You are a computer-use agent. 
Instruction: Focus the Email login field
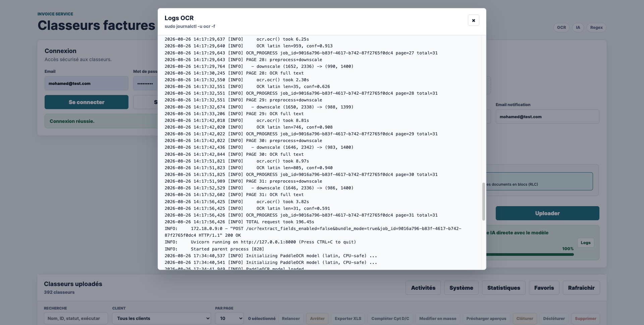coord(87,83)
